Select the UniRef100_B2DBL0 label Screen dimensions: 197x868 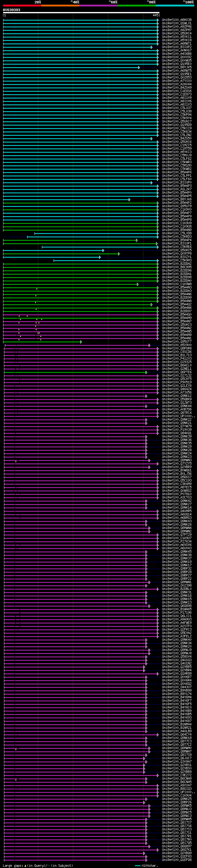[177, 589]
